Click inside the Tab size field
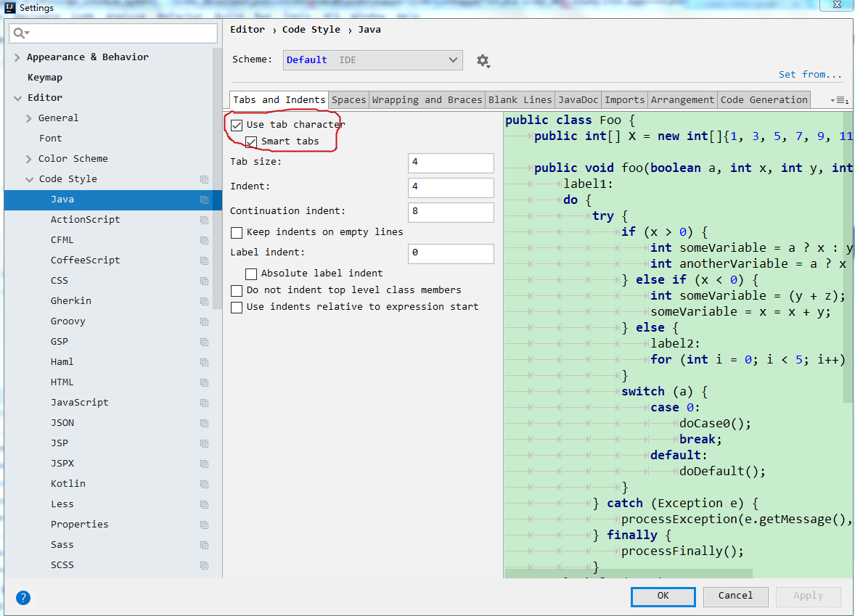 tap(450, 163)
